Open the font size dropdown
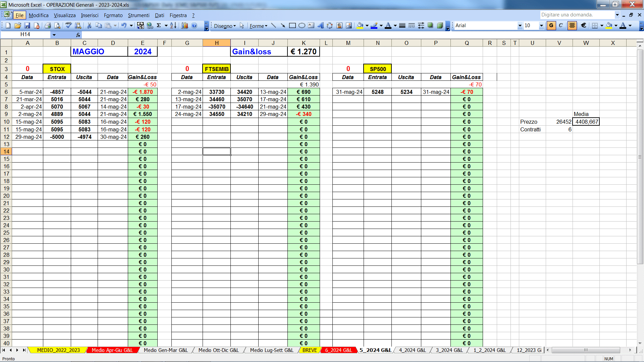 click(541, 25)
